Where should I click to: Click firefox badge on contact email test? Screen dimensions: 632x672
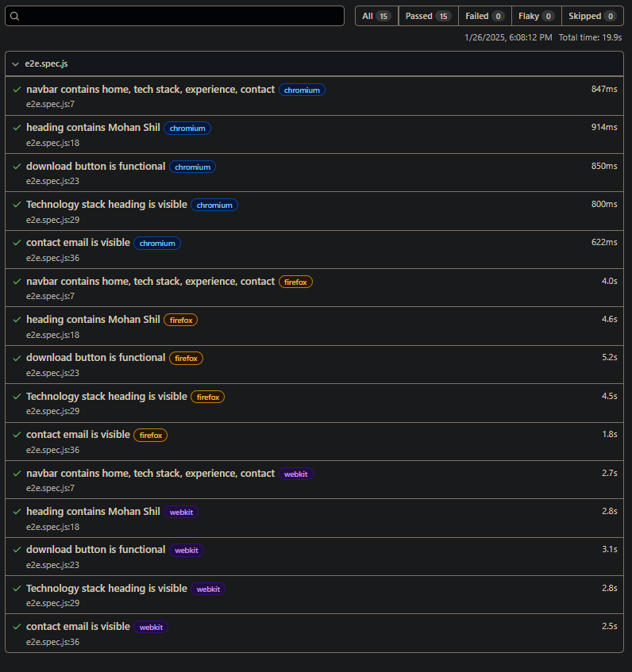(151, 435)
